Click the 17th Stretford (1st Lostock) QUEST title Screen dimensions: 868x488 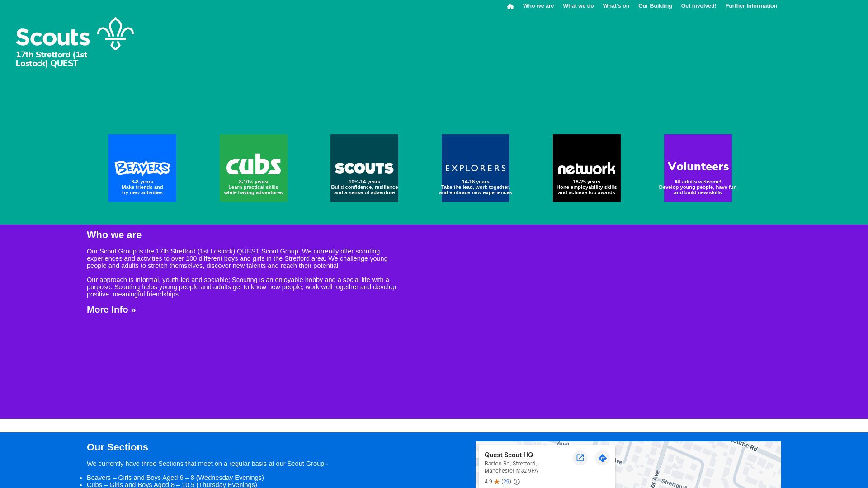(52, 59)
